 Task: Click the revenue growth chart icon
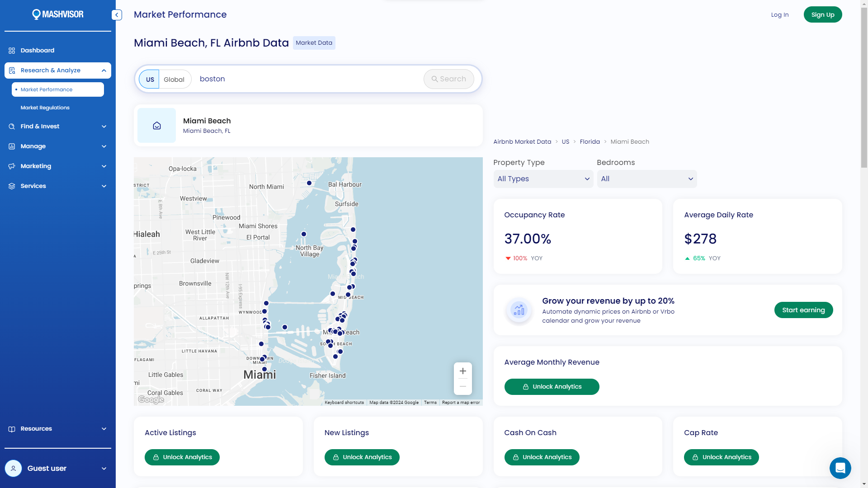coord(519,310)
